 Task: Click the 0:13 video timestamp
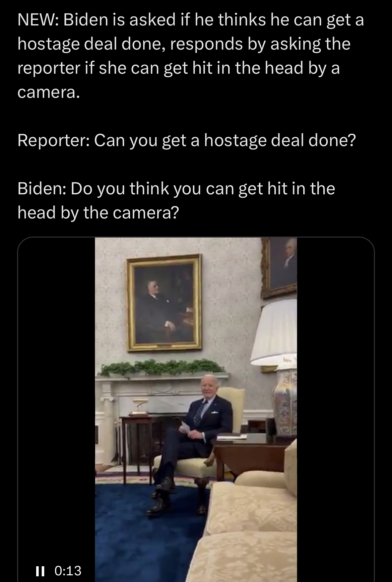[x=68, y=571]
